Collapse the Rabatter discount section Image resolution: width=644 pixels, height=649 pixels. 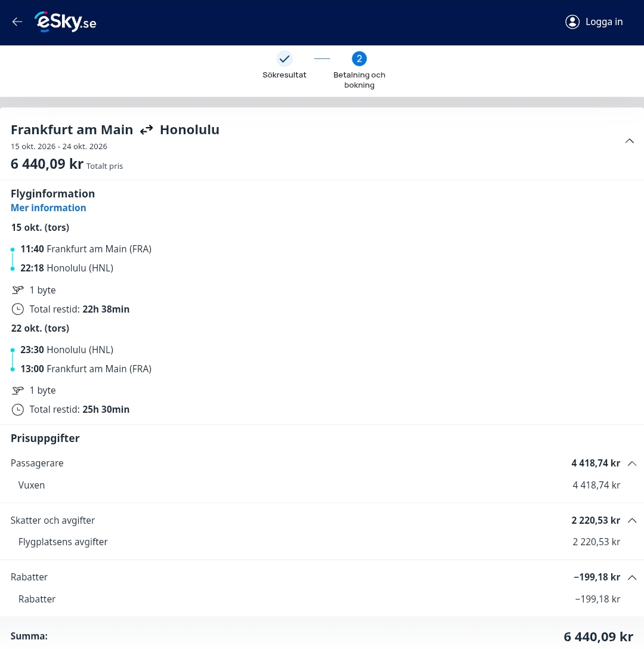coord(632,577)
